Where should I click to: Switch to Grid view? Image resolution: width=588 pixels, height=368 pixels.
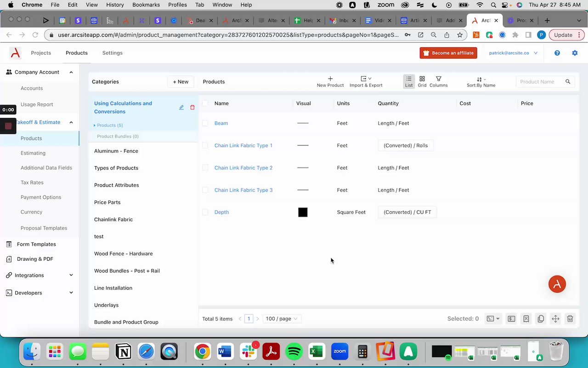pyautogui.click(x=422, y=81)
